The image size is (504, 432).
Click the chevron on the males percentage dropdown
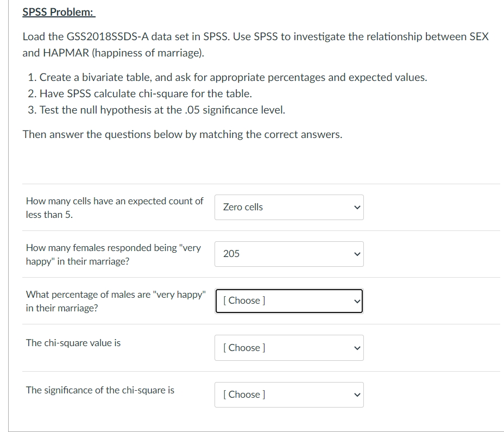(357, 300)
